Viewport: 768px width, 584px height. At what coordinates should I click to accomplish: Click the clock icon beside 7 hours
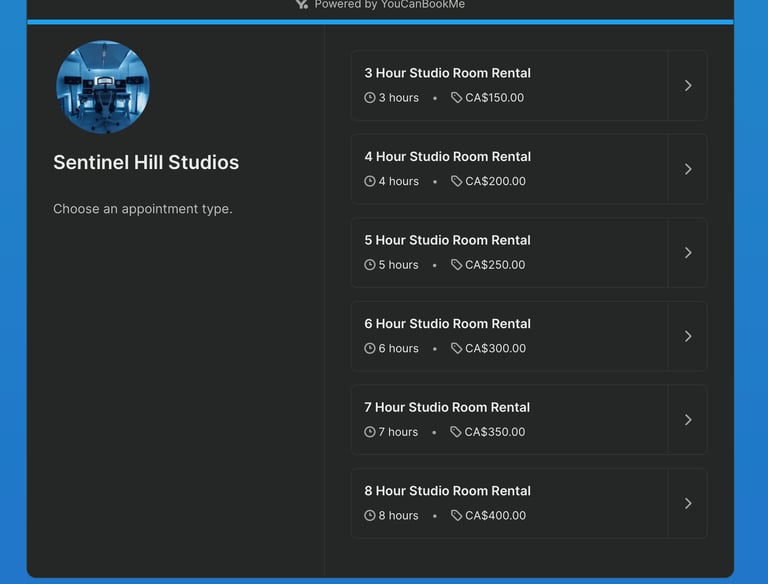(370, 432)
